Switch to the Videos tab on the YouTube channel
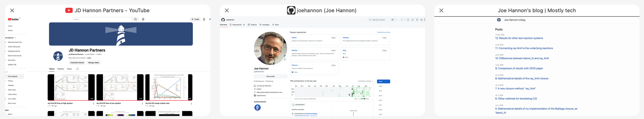 [52, 69]
